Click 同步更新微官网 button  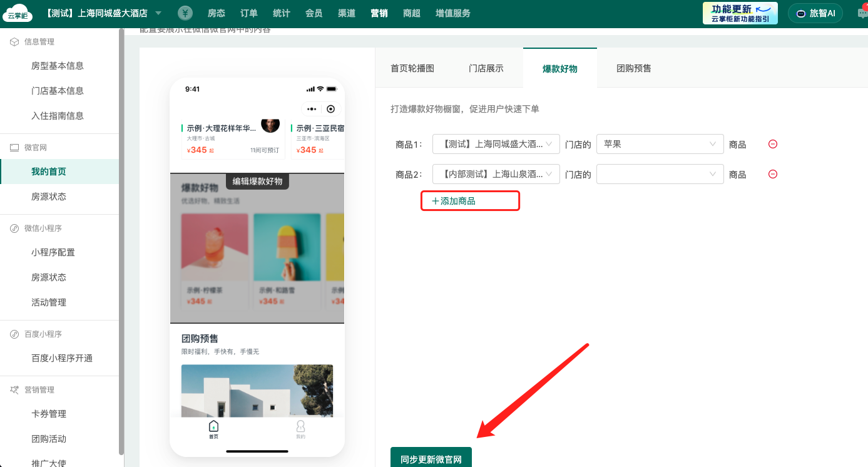[x=431, y=459]
